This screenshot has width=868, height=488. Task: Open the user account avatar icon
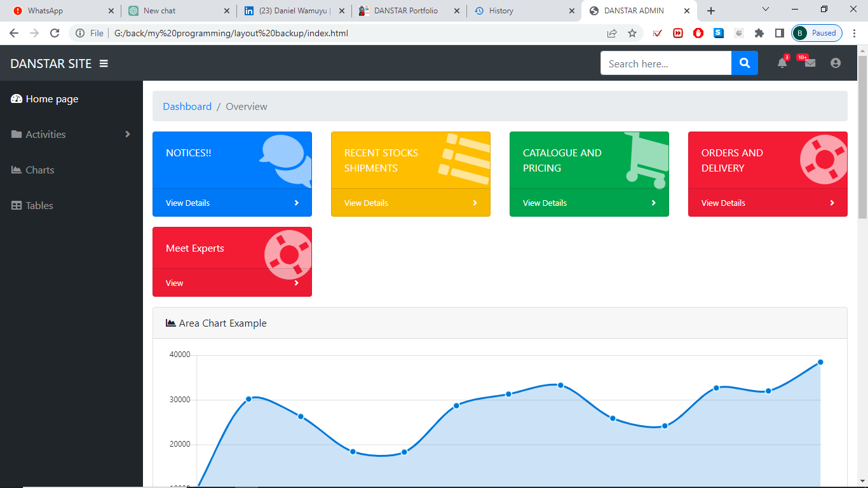(x=836, y=63)
